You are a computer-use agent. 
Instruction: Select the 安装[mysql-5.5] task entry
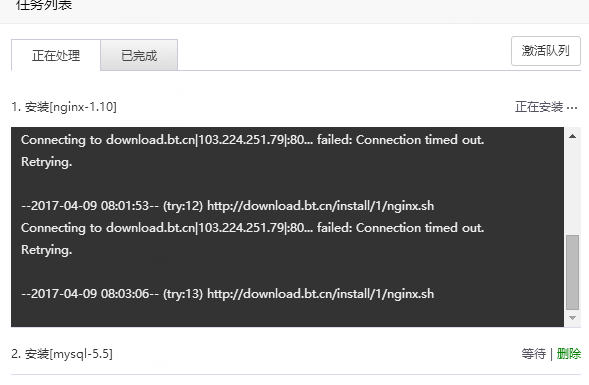62,353
